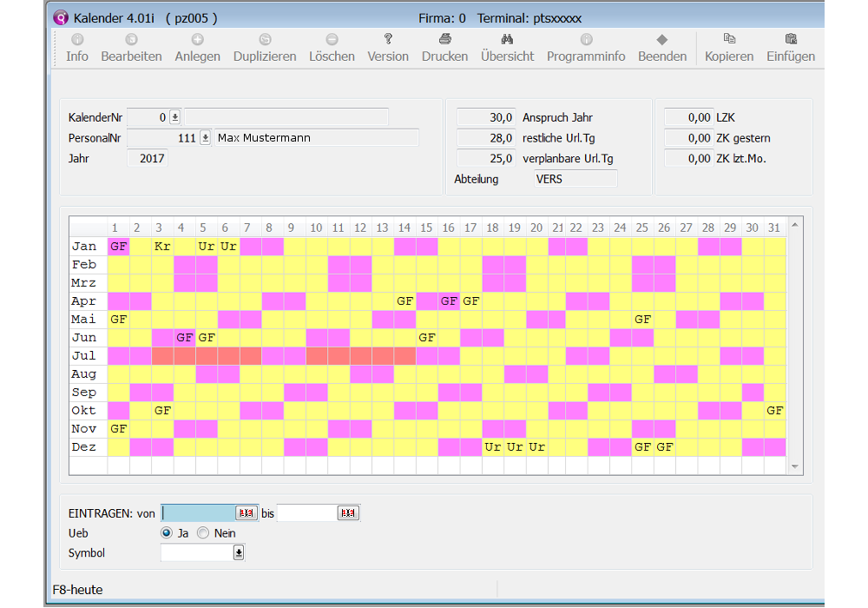Expand the KalenderNr dropdown arrow
The width and height of the screenshot is (868, 608).
174,117
